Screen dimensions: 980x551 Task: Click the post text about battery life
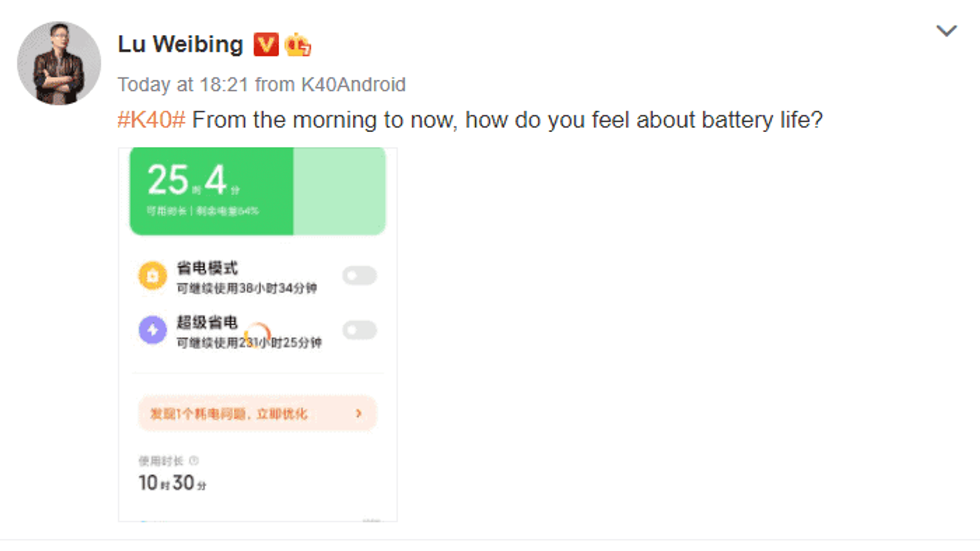click(507, 120)
